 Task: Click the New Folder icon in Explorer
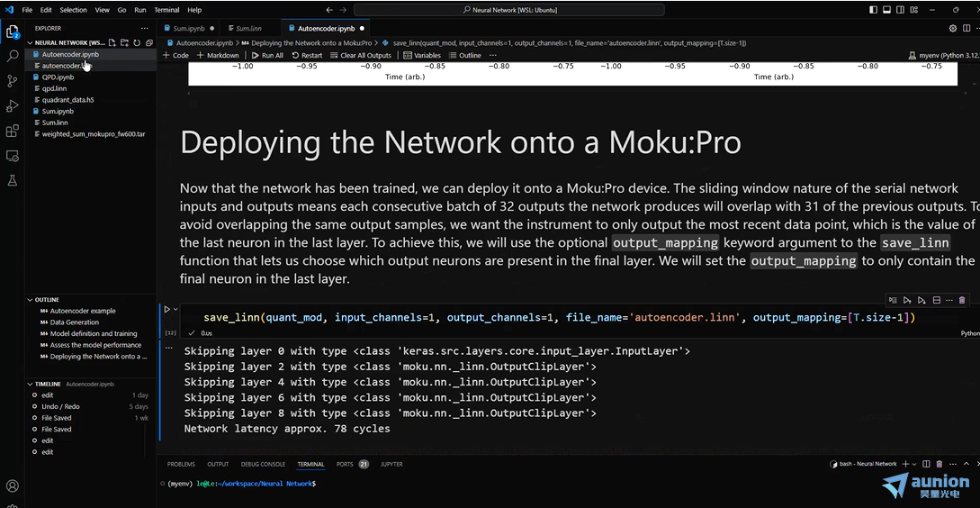124,42
